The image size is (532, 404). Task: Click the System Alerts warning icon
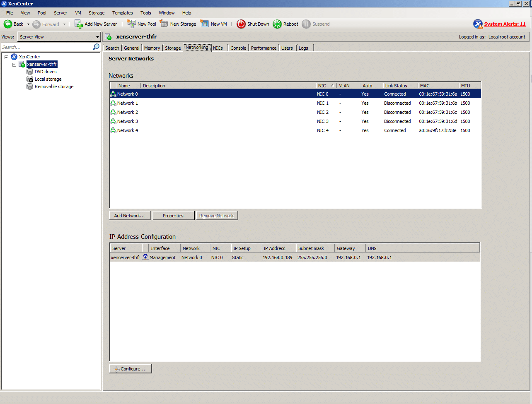coord(478,24)
